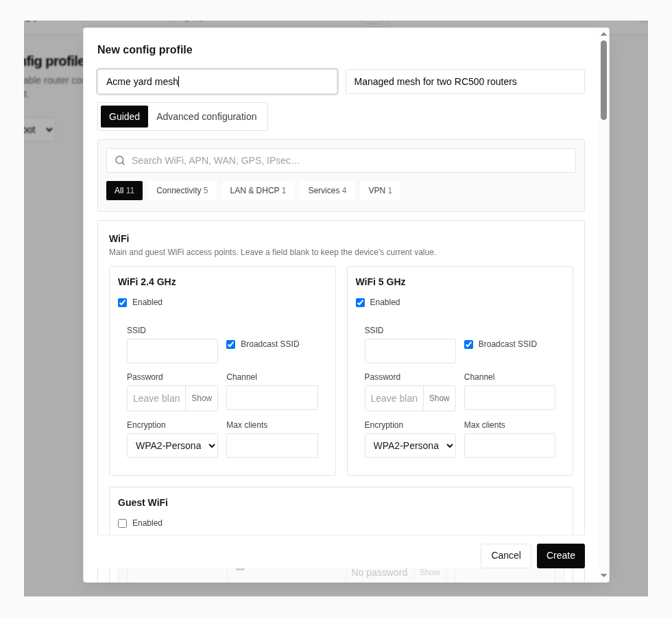
Task: Show the WiFi 5 GHz password
Action: point(440,398)
